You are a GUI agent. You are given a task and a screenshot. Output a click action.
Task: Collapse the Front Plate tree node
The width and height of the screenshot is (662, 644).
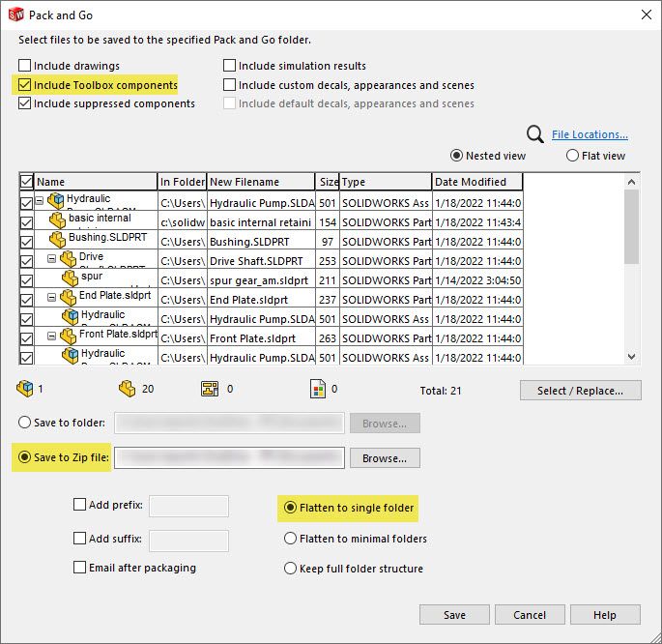[x=53, y=337]
